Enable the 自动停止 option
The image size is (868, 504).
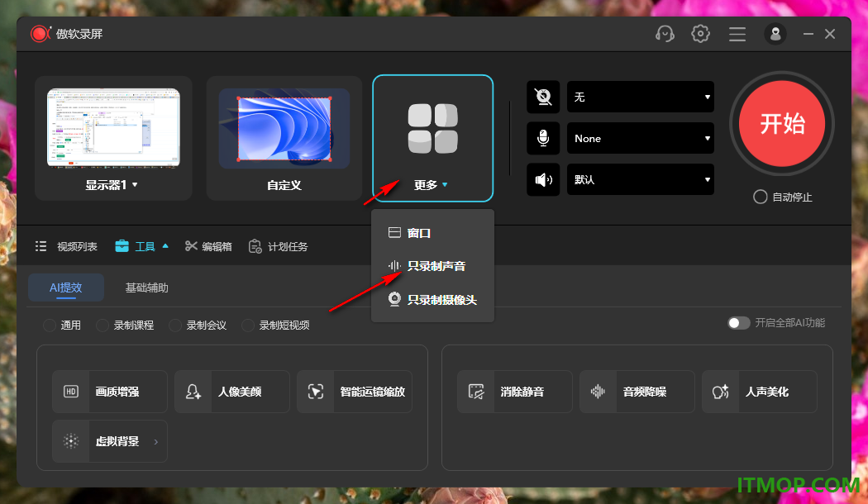tap(760, 197)
